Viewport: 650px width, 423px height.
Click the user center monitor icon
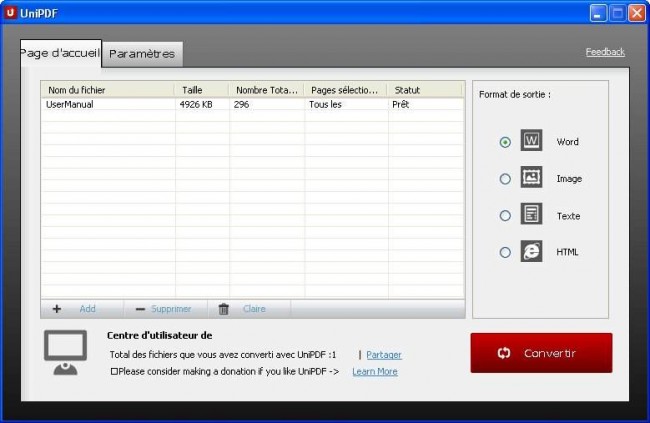coord(65,354)
